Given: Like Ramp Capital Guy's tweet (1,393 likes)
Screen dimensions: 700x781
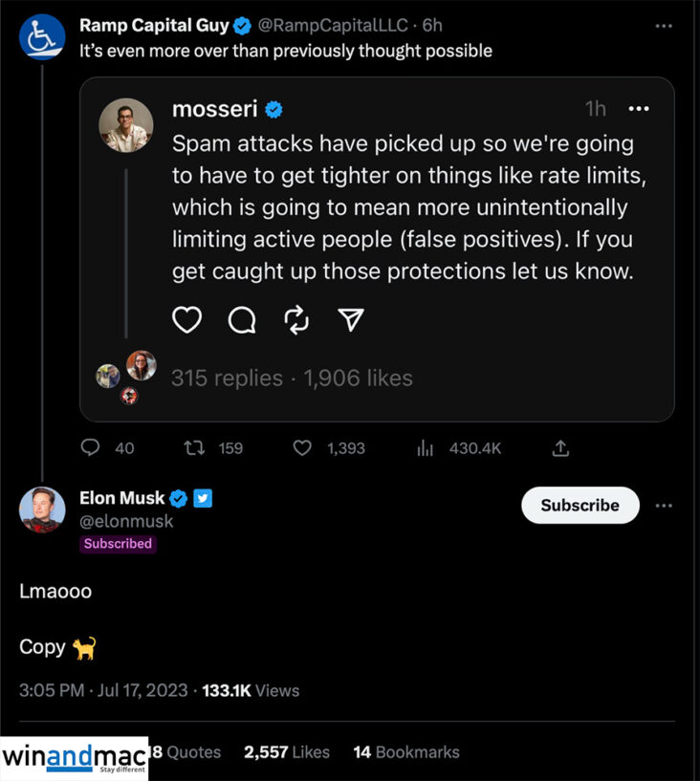Looking at the screenshot, I should [302, 447].
